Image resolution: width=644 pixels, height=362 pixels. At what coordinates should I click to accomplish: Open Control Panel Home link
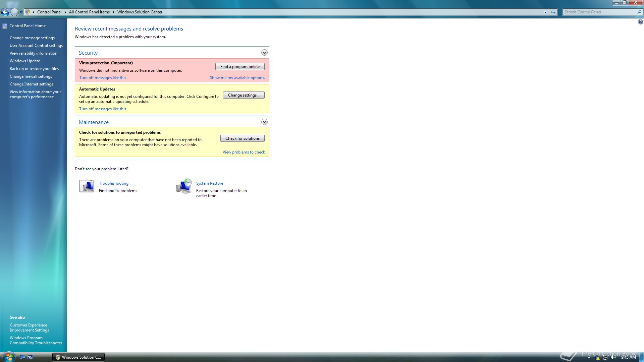tap(28, 26)
